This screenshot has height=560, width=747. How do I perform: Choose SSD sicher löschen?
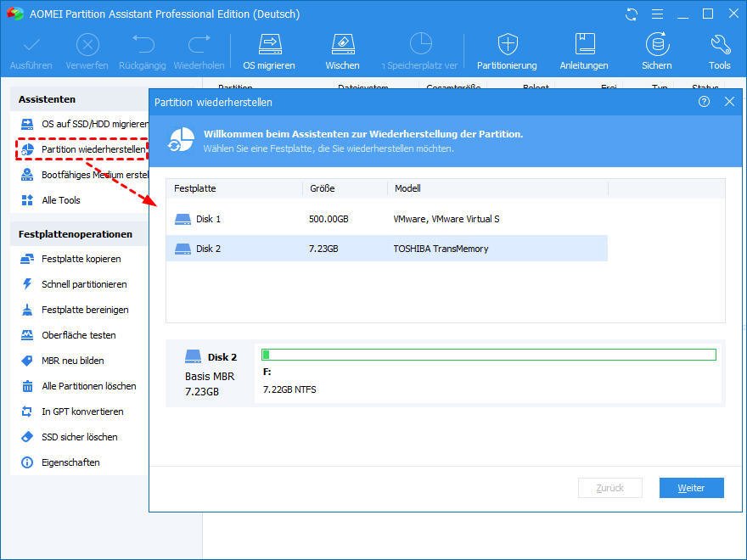pyautogui.click(x=69, y=437)
